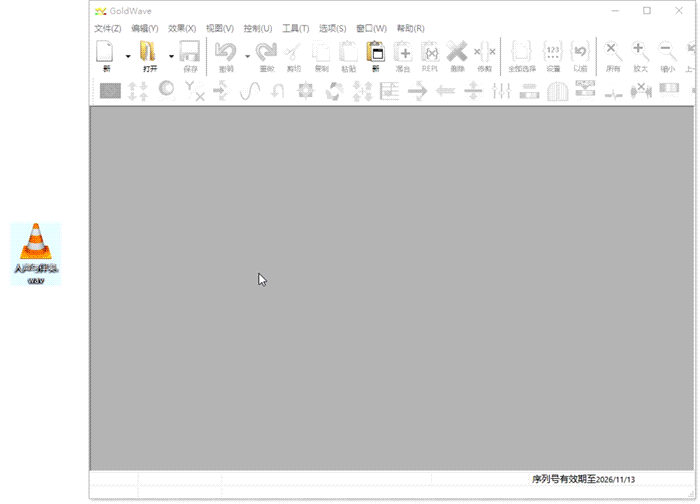This screenshot has height=504, width=700.
Task: Click the Select All (全部选择) icon
Action: 521,52
